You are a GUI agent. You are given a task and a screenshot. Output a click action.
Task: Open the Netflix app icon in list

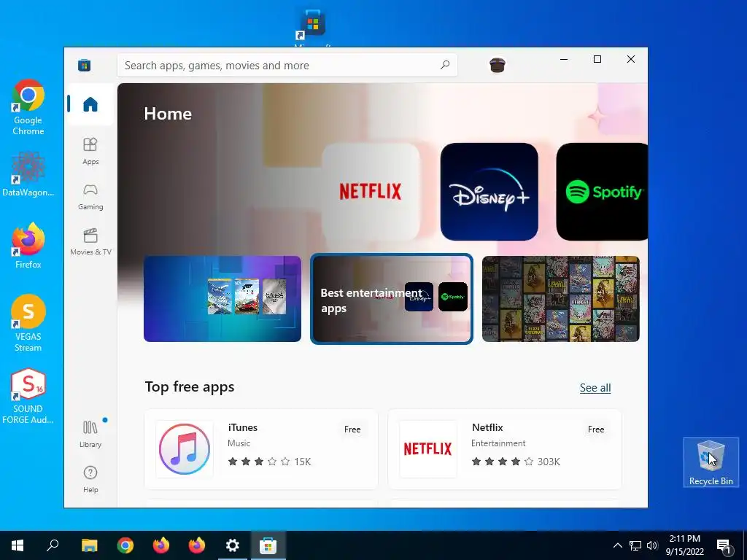click(x=427, y=449)
